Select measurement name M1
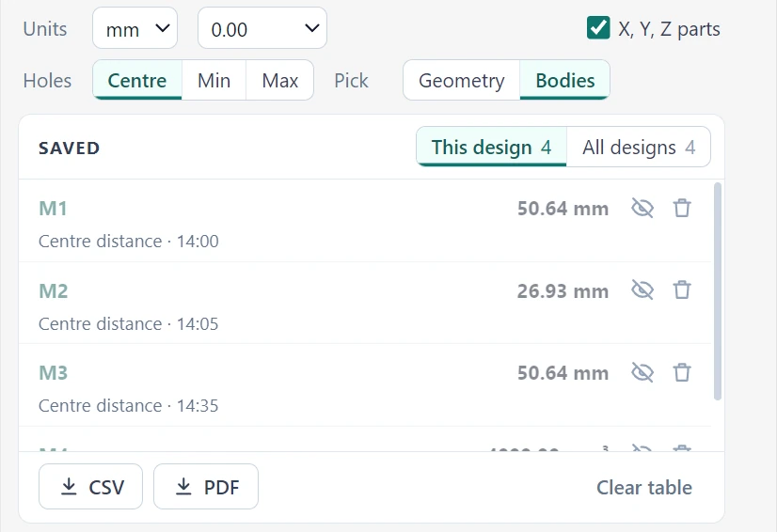The width and height of the screenshot is (777, 532). click(x=53, y=209)
